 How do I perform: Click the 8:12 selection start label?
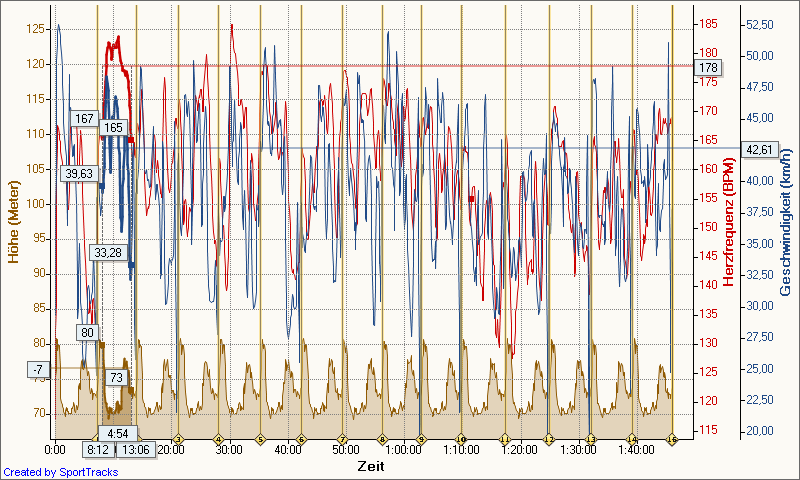pos(97,449)
